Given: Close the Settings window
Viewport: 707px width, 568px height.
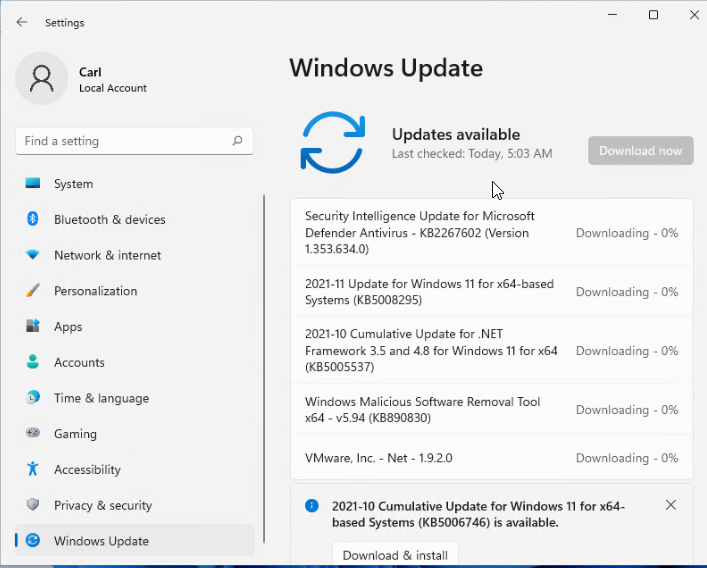Looking at the screenshot, I should pyautogui.click(x=694, y=15).
